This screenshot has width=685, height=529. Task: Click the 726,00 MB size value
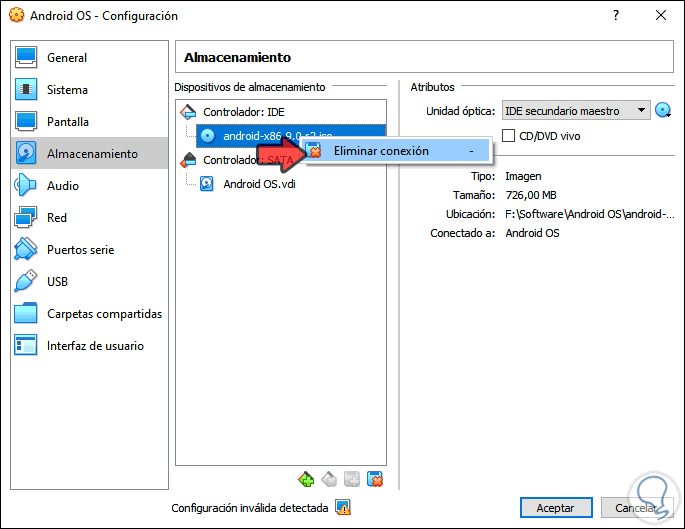[531, 195]
